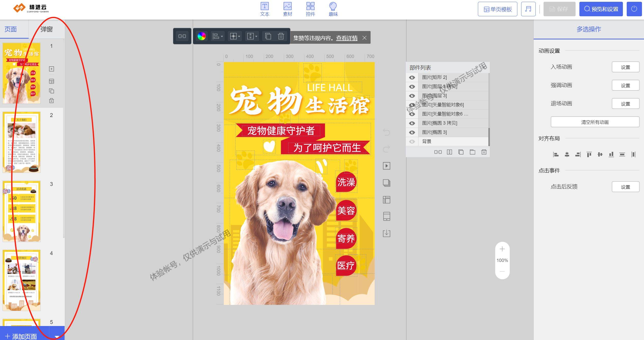The height and width of the screenshot is (340, 644).
Task: Open the center distribution dropdown in floating toolbar
Action: [x=235, y=36]
